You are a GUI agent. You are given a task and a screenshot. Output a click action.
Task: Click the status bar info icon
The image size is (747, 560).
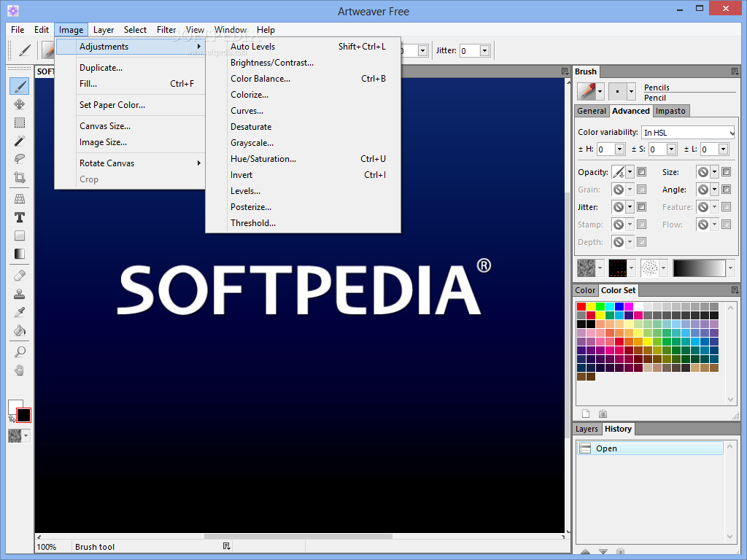point(226,546)
